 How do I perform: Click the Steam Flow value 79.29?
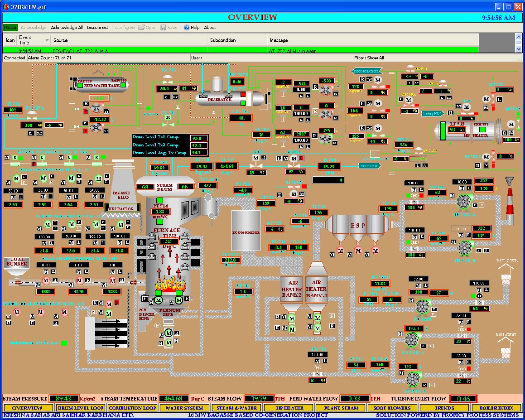259,399
